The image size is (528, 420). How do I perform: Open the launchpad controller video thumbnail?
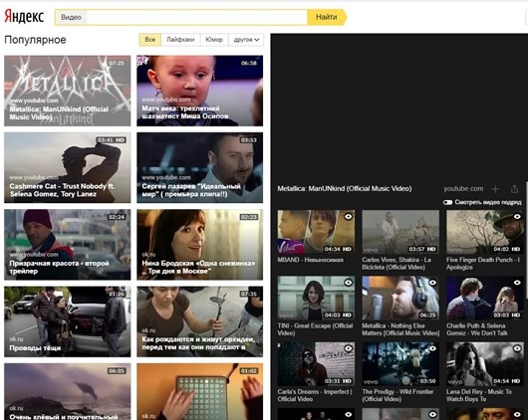[x=199, y=392]
